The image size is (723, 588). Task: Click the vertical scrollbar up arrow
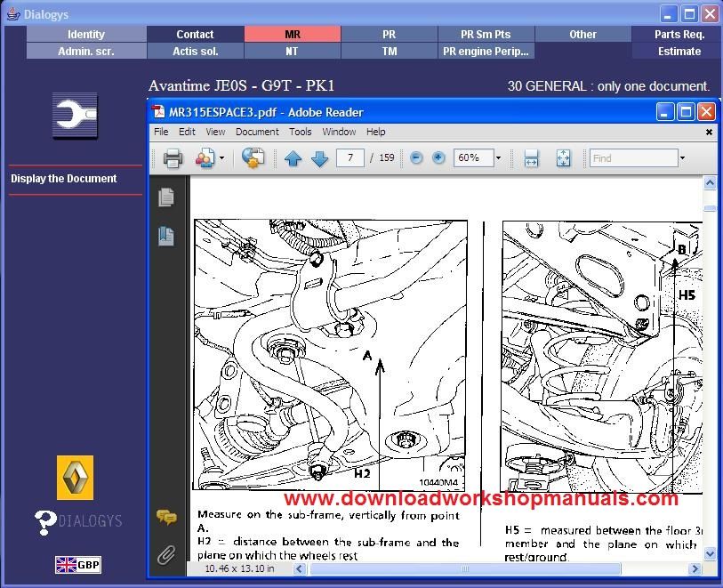[710, 183]
